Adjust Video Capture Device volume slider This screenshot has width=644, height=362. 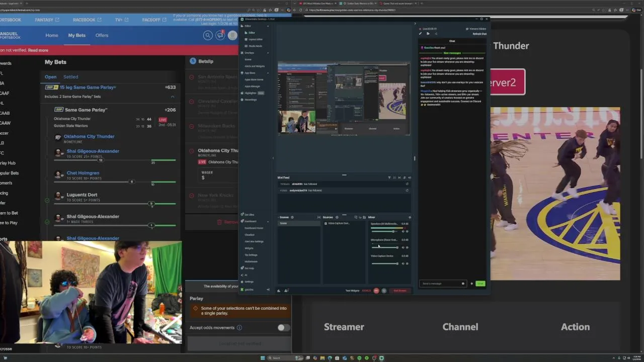click(x=385, y=263)
